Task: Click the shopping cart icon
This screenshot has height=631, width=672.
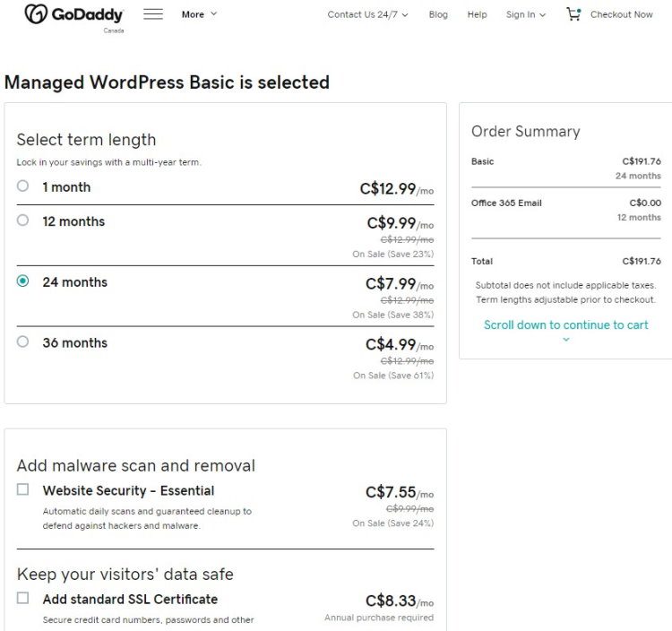Action: click(x=573, y=14)
